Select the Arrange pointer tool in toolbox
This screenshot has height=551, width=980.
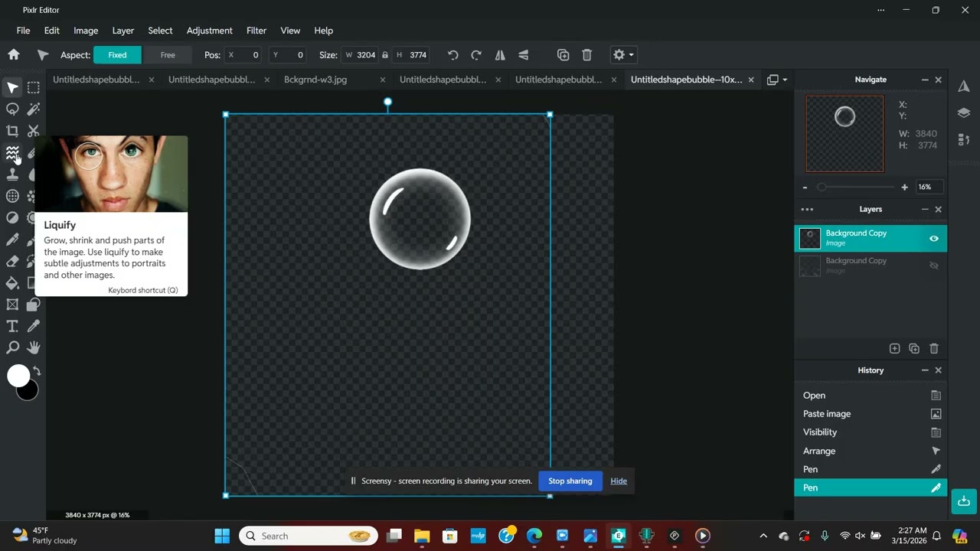click(x=12, y=87)
